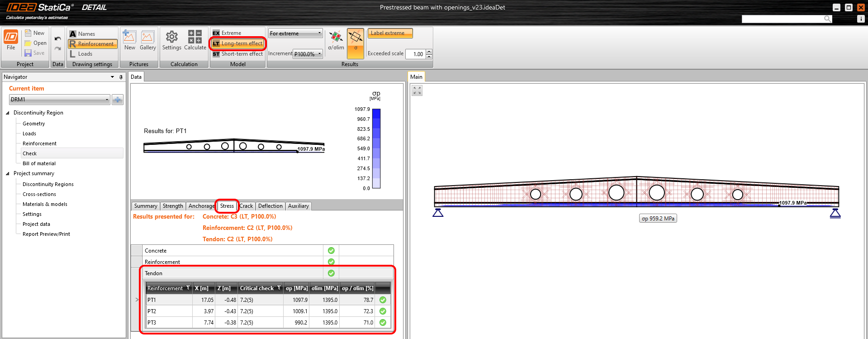Open the pictures Gallery
868x339 pixels.
coord(147,40)
